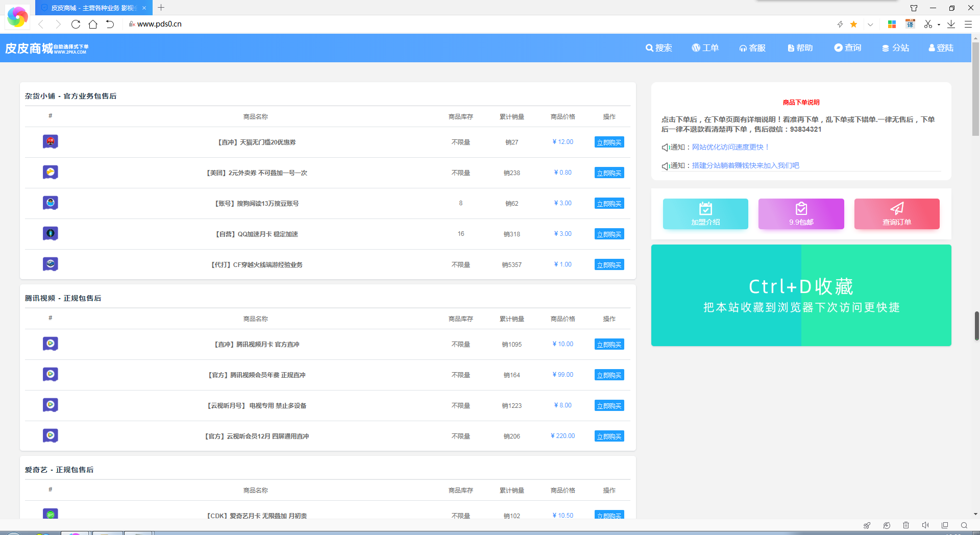
Task: Click the lightning speed mode icon
Action: point(840,24)
